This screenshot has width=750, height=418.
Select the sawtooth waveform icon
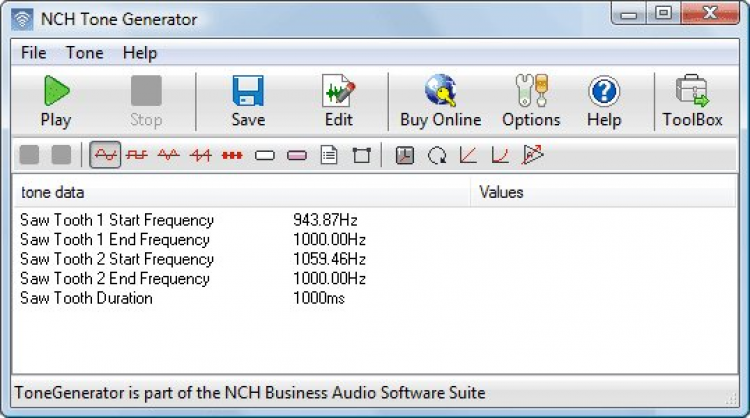click(200, 155)
